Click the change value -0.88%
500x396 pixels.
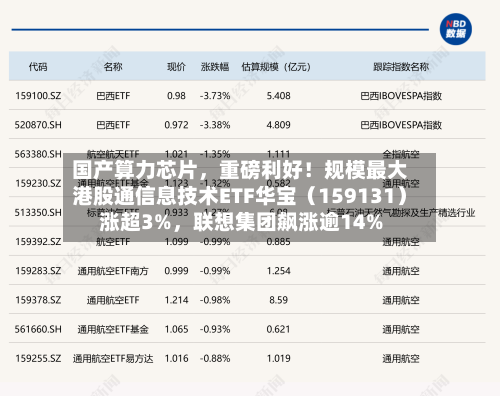coord(215,358)
